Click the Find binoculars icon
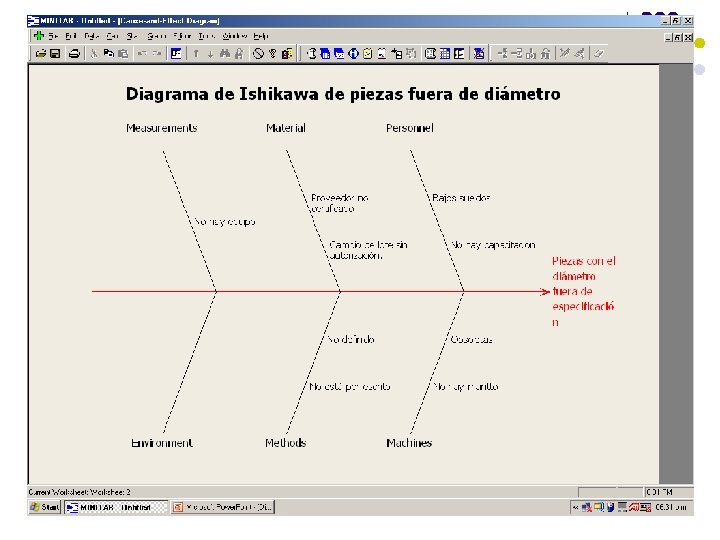This screenshot has width=720, height=540. [225, 54]
